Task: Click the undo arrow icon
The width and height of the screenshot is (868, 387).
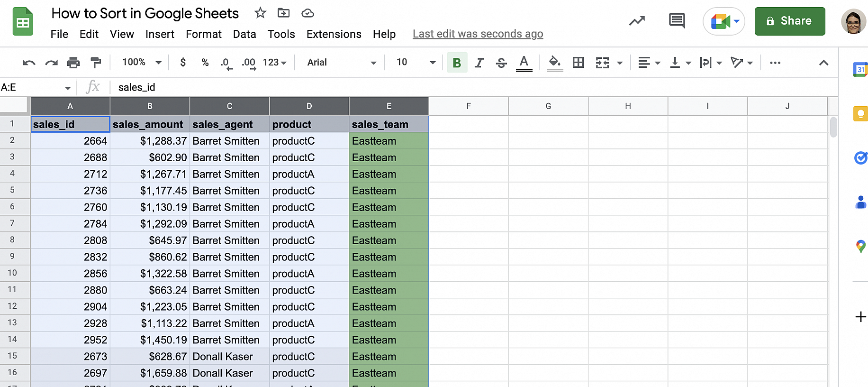Action: [29, 63]
